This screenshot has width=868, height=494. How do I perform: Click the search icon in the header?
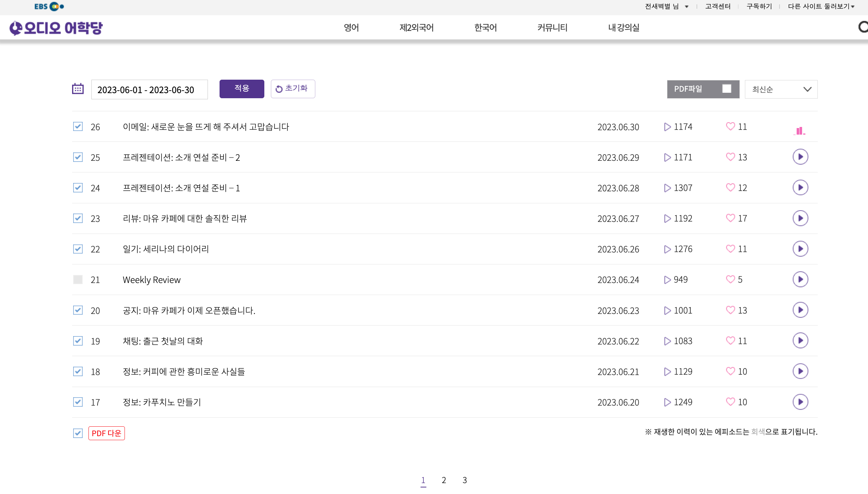pos(863,27)
